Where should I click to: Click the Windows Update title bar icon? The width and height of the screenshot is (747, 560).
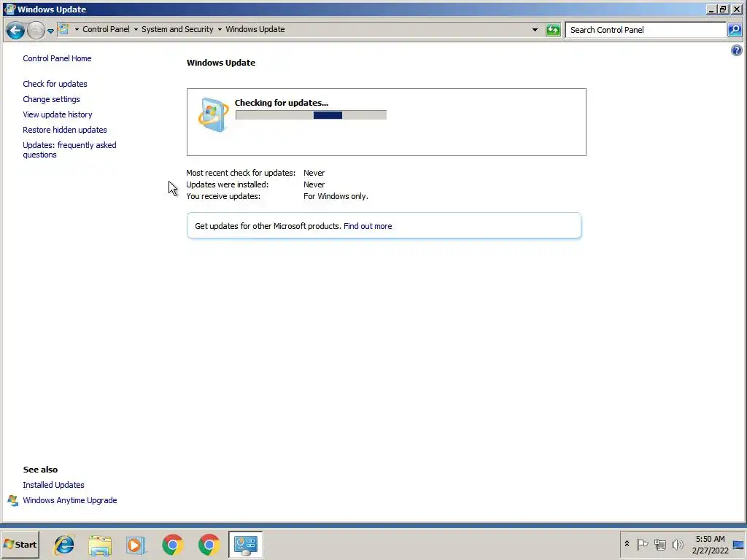point(9,9)
